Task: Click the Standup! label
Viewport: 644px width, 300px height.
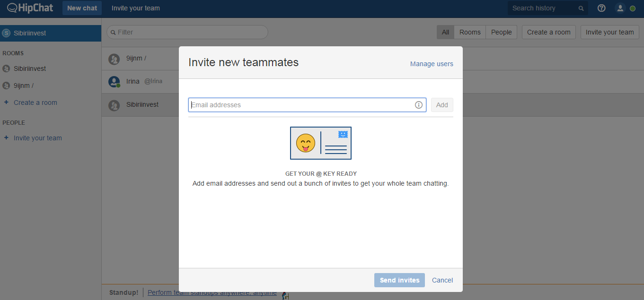Action: [124, 292]
